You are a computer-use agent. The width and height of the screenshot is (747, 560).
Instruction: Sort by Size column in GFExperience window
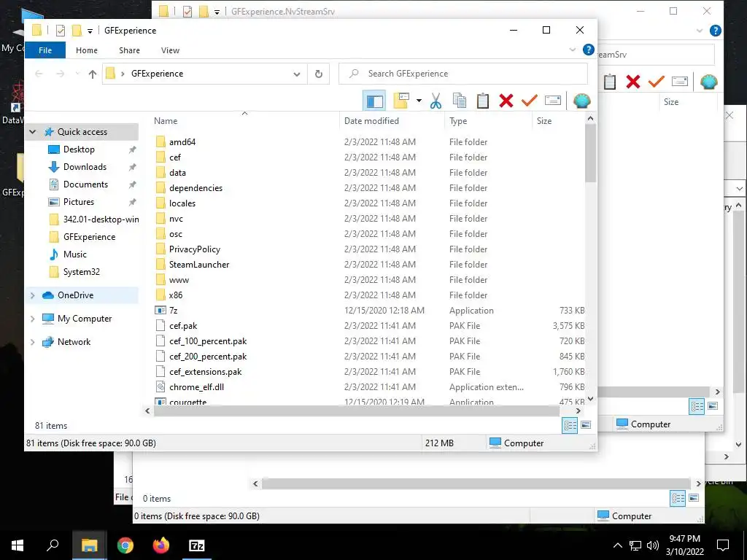[x=558, y=121]
